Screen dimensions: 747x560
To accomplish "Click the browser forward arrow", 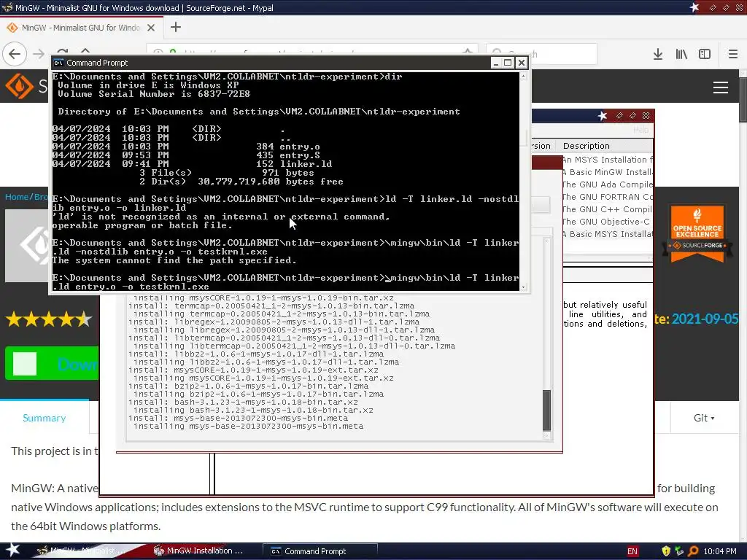I will [x=39, y=54].
